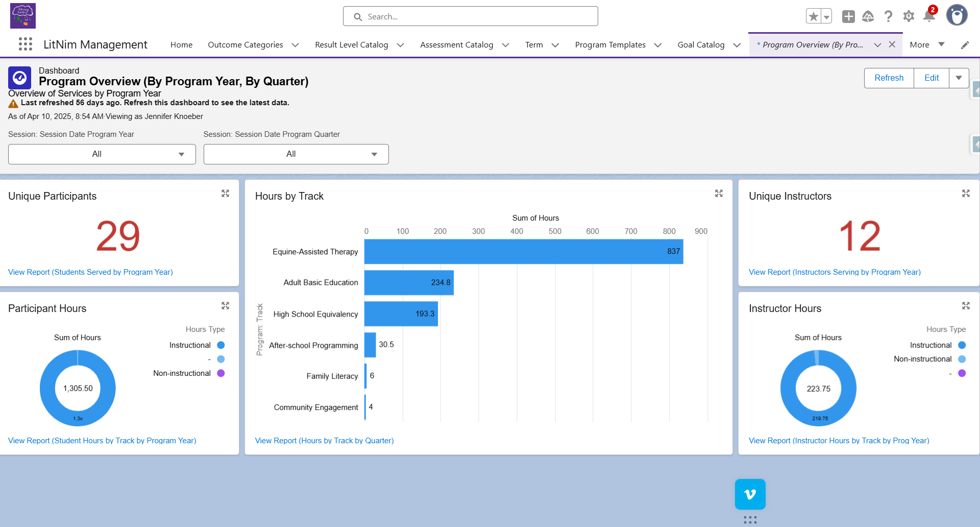Expand the Unique Participants widget to full screen
The image size is (980, 527).
pyautogui.click(x=226, y=194)
